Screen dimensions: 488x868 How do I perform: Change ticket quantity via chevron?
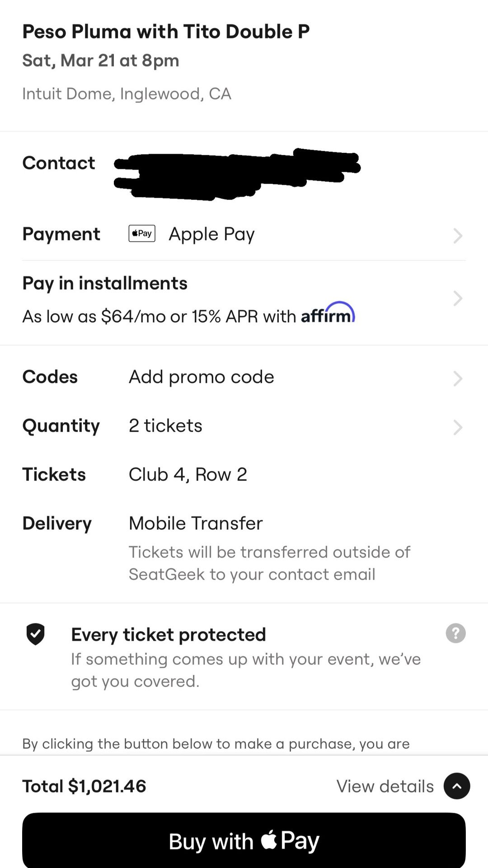click(x=458, y=427)
